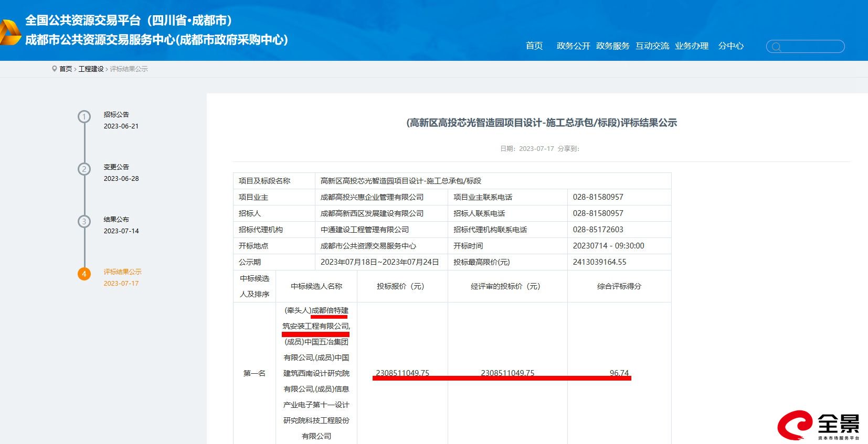Click the publication date 日期：2023-07-17
Image resolution: width=868 pixels, height=444 pixels.
(527, 149)
